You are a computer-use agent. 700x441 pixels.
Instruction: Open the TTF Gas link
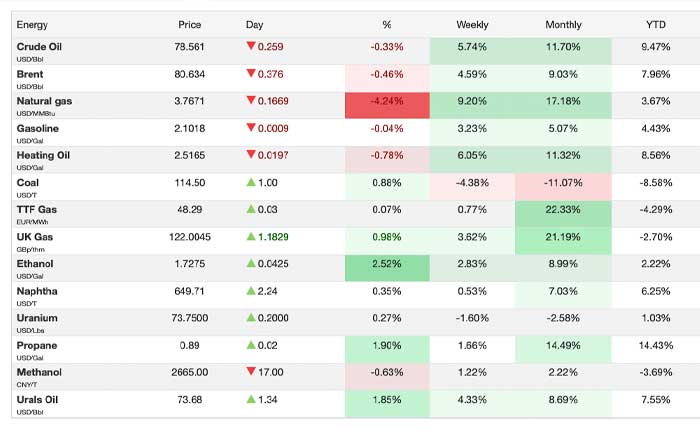click(x=38, y=209)
